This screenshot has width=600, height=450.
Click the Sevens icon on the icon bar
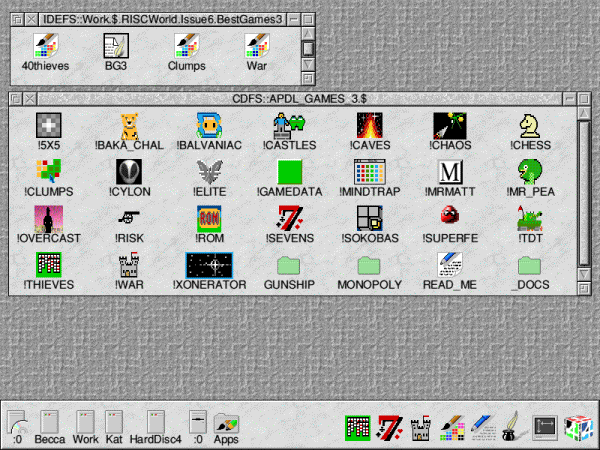(x=391, y=428)
